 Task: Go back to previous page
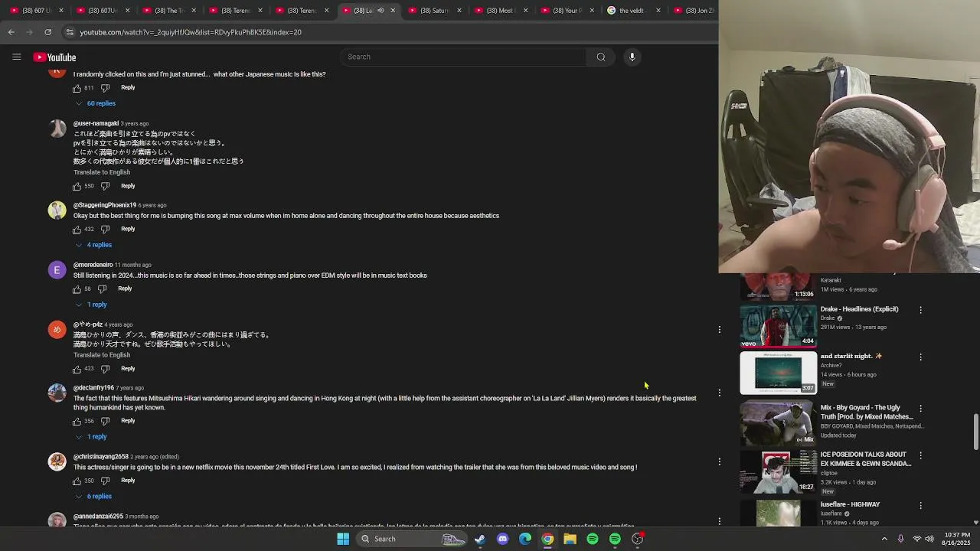[11, 32]
